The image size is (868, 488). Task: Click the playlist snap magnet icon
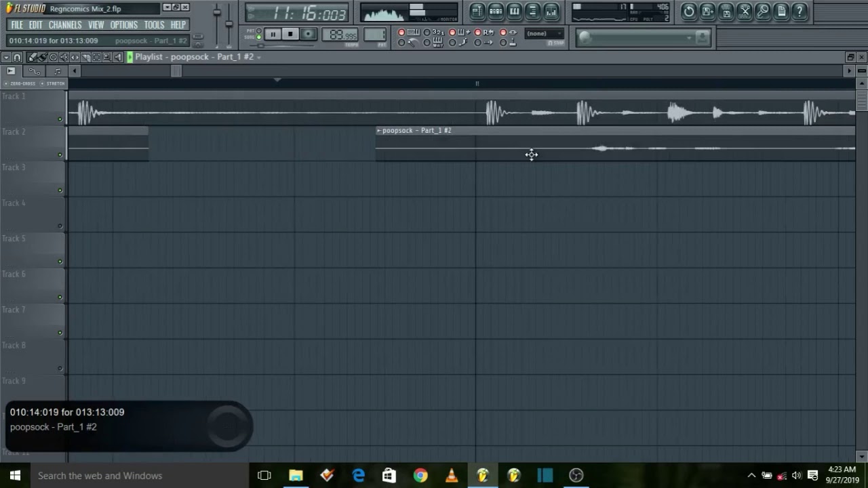coord(17,57)
